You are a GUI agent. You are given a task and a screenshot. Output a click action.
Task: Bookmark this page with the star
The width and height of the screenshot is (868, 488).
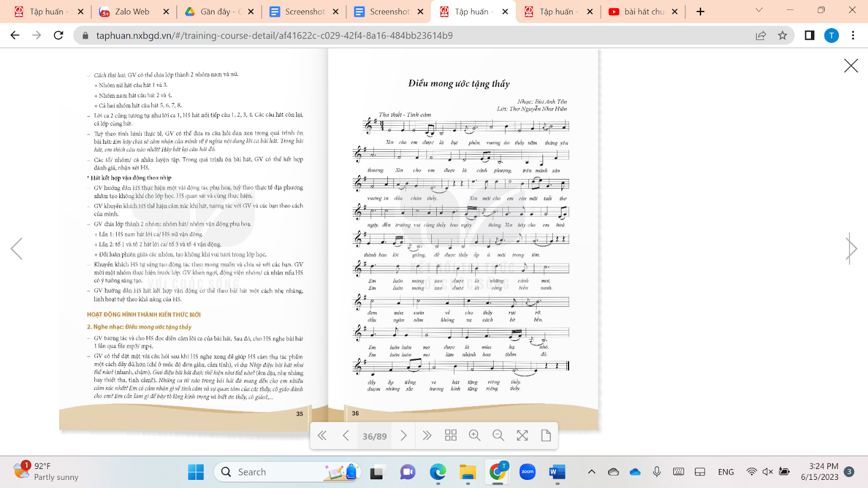pos(782,35)
